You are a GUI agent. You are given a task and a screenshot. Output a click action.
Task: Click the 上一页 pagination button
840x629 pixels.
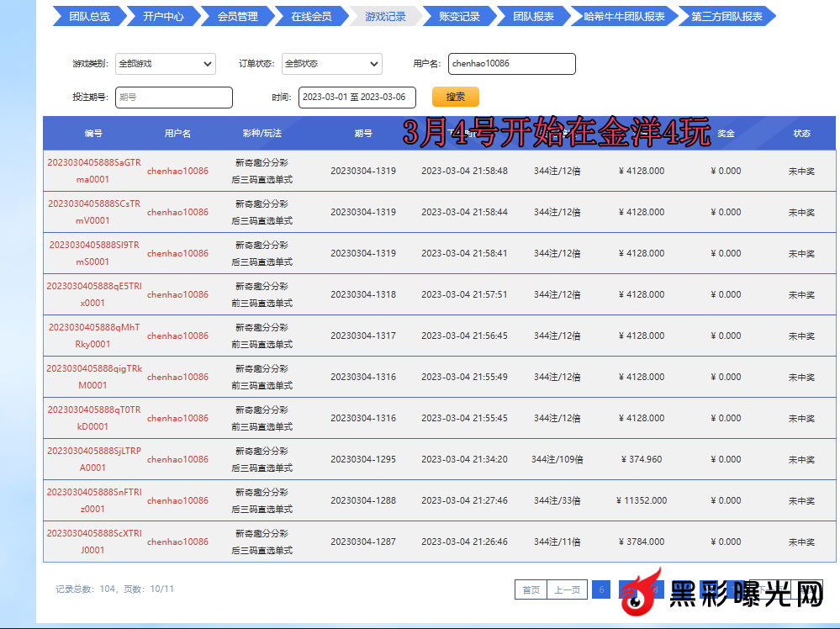[x=567, y=589]
